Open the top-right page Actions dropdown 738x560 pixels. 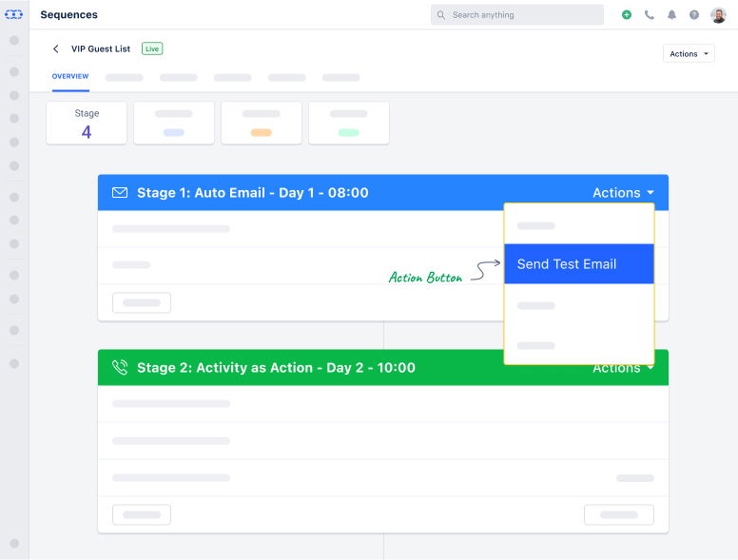pos(689,54)
